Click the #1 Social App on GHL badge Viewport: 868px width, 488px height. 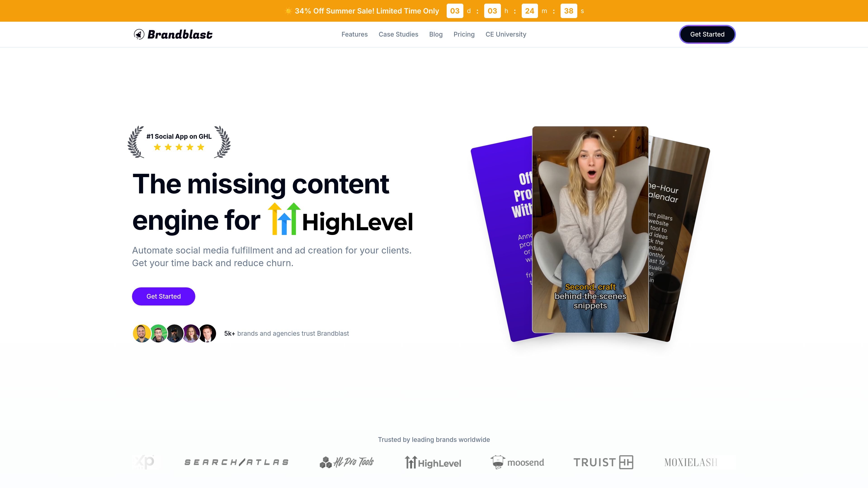(x=179, y=141)
